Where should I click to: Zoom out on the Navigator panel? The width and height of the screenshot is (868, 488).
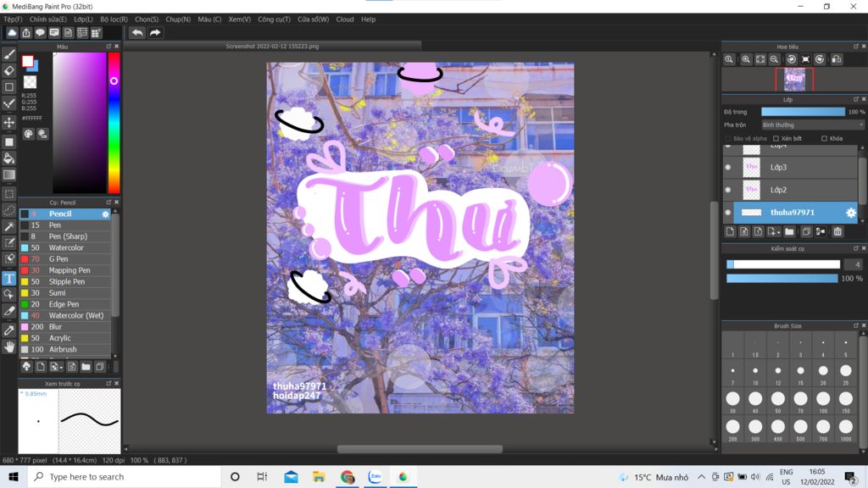775,59
